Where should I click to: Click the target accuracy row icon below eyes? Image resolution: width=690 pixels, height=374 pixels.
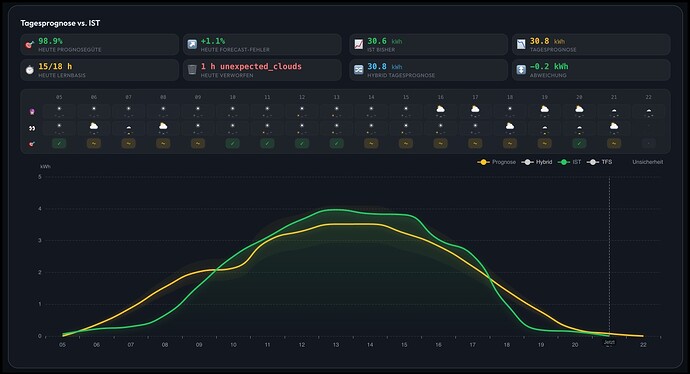32,143
